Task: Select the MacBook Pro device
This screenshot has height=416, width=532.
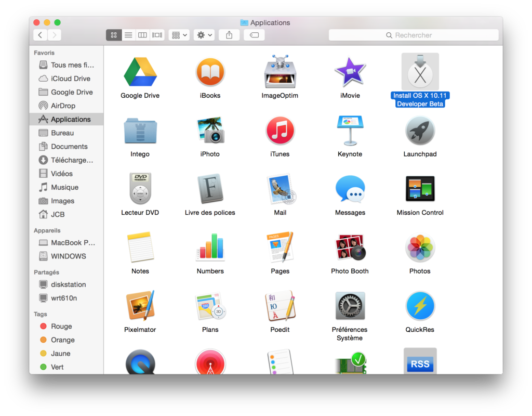Action: coord(66,242)
